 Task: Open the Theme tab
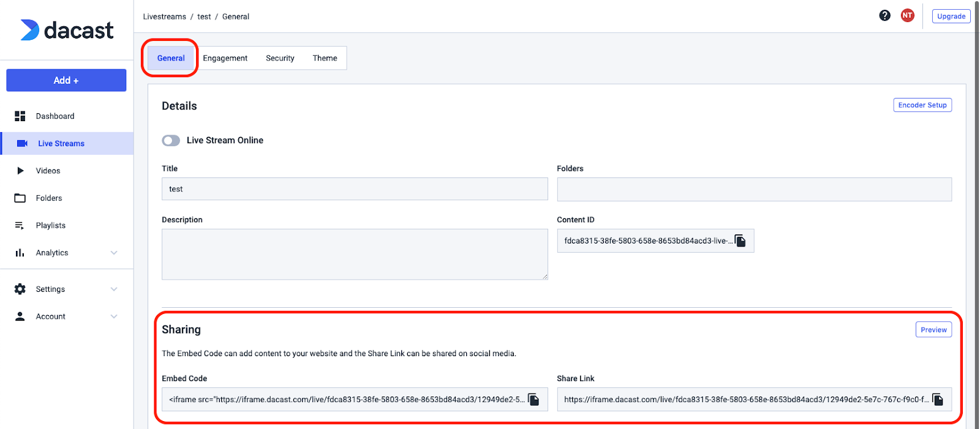click(325, 58)
